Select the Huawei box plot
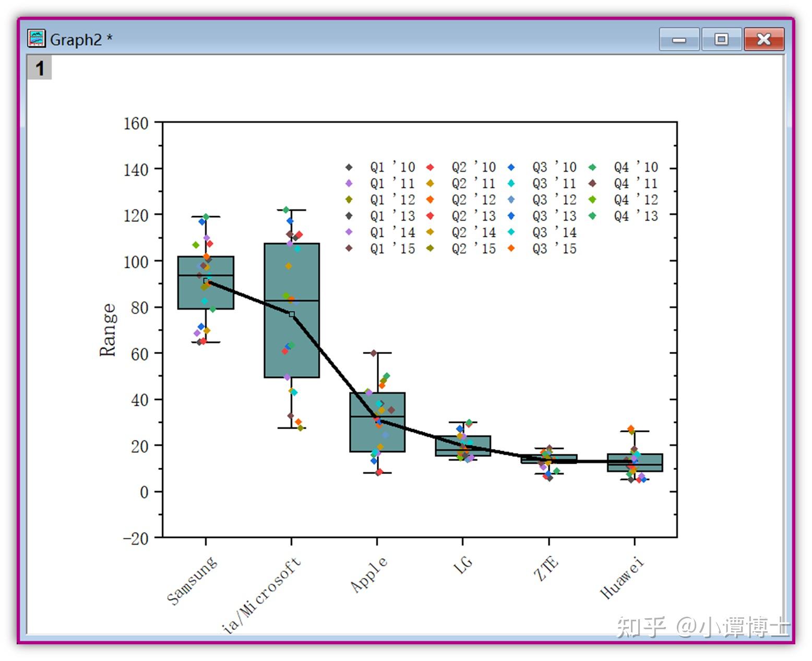Image resolution: width=812 pixels, height=661 pixels. (635, 463)
